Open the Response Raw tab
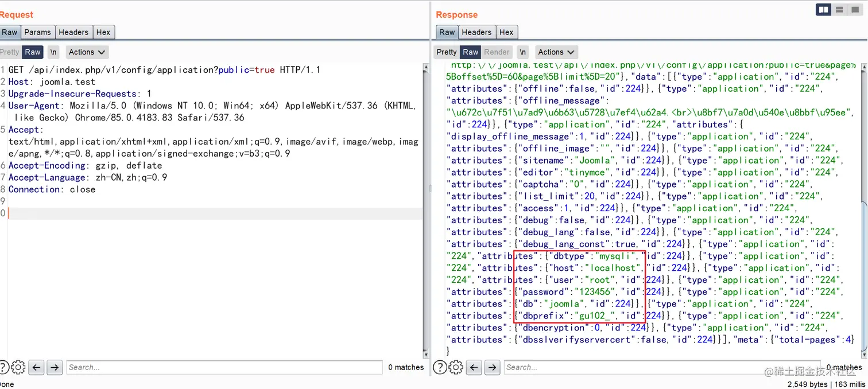Viewport: 868px width, 389px height. click(447, 32)
